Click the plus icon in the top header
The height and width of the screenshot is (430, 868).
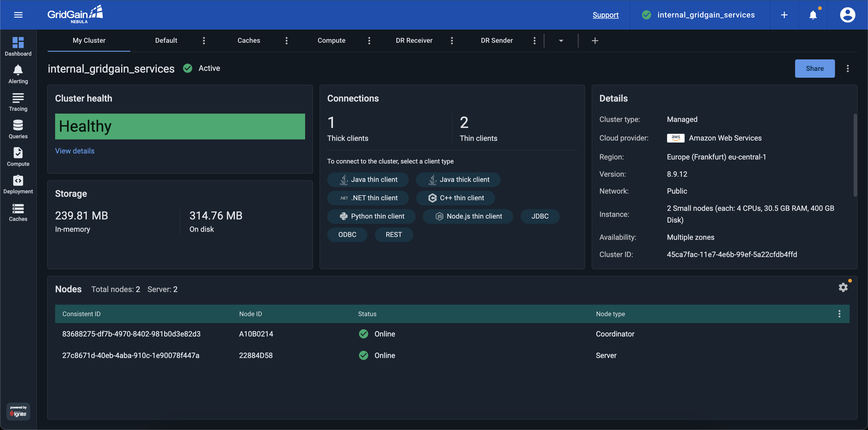[784, 15]
